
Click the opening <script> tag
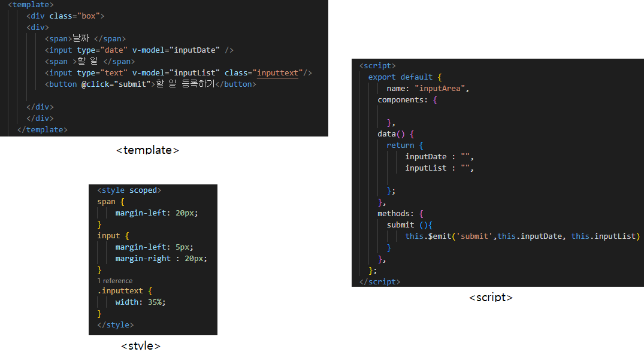click(377, 66)
